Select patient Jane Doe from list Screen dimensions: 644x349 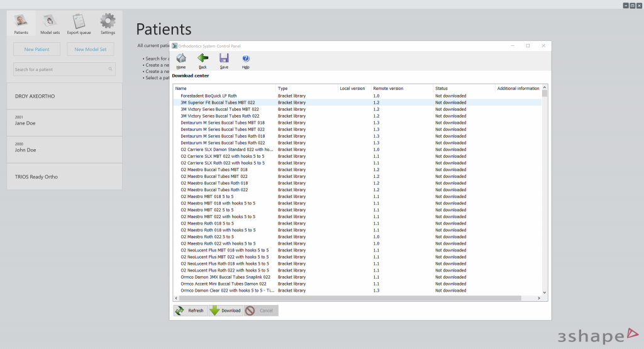click(x=64, y=123)
